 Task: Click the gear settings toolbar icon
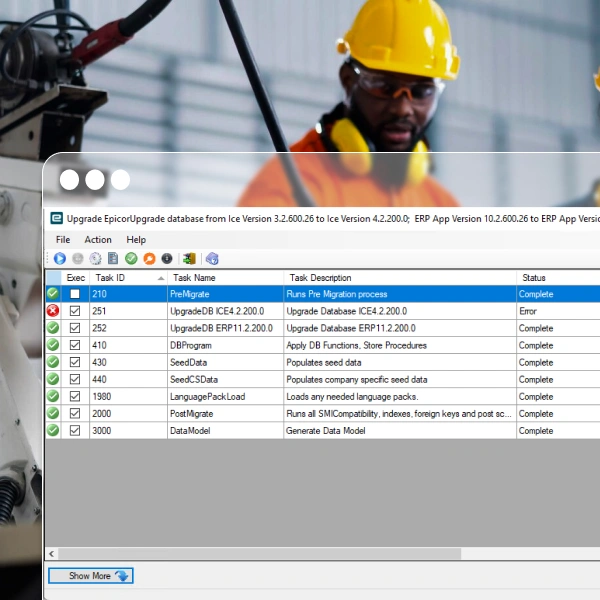[95, 259]
